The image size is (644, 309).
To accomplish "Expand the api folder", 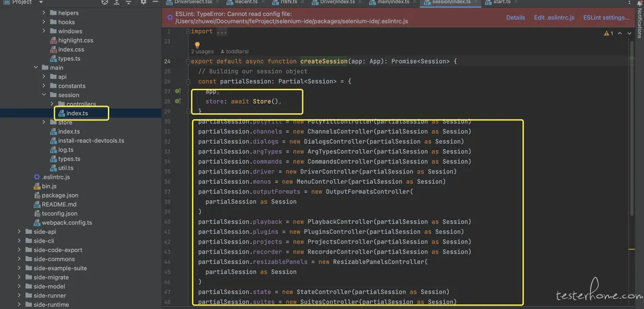I will click(44, 76).
